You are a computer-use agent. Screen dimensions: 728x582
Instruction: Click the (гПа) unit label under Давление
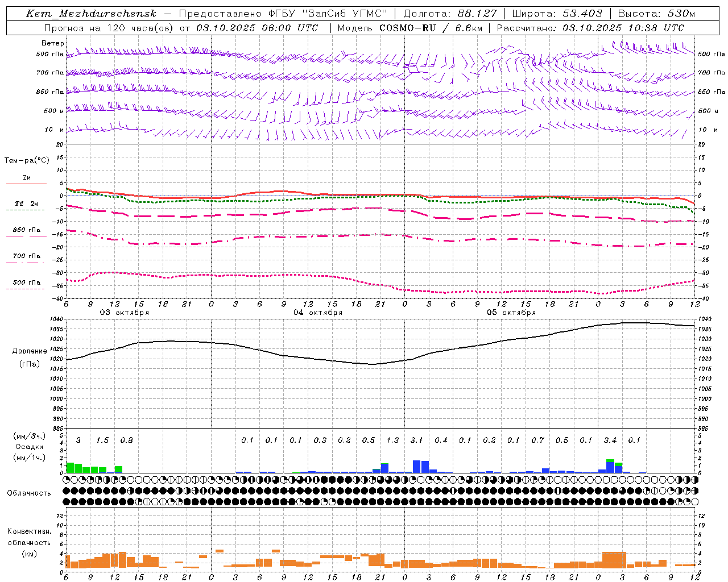[30, 364]
